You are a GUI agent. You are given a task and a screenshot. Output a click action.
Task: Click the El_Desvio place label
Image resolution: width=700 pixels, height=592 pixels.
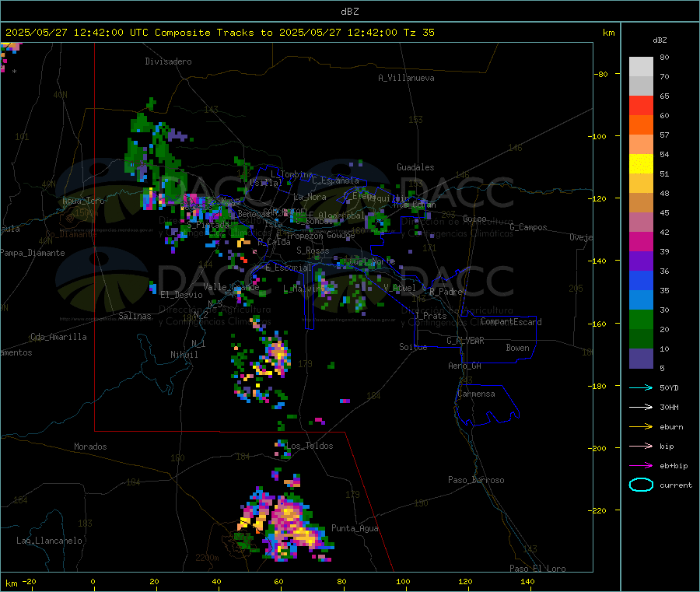[181, 295]
